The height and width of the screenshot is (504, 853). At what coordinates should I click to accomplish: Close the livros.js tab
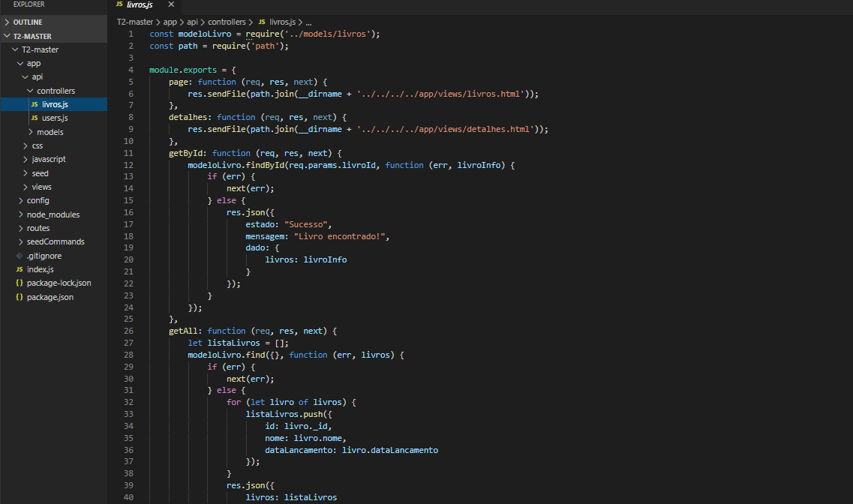(170, 5)
